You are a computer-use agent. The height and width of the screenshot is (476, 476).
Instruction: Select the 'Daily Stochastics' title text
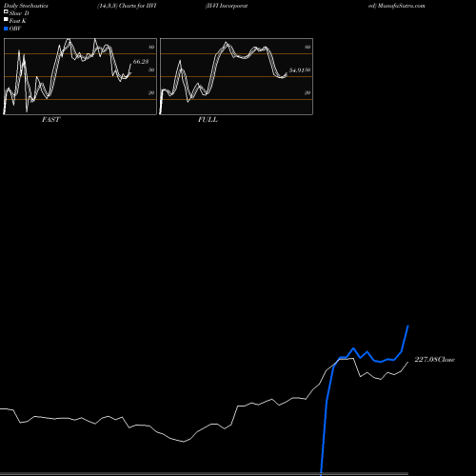click(x=26, y=6)
